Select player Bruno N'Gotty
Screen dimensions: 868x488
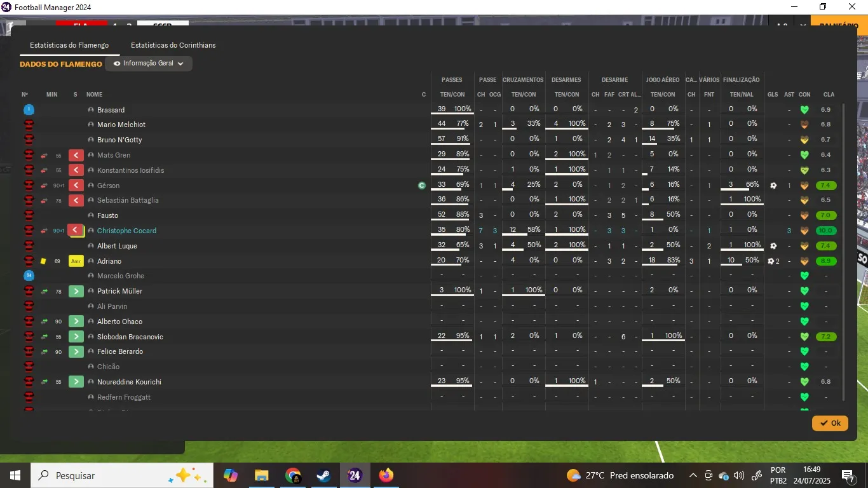(x=119, y=140)
